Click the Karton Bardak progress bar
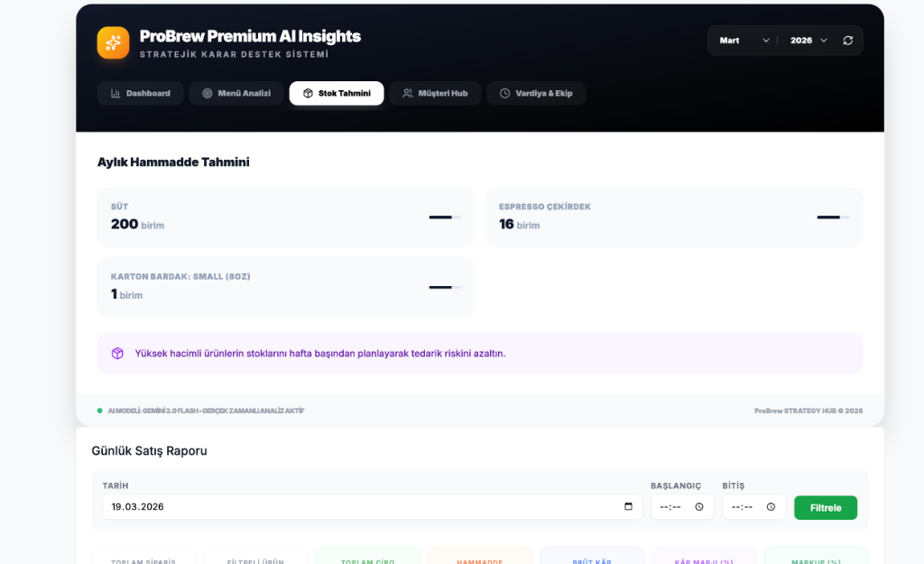 coord(444,287)
